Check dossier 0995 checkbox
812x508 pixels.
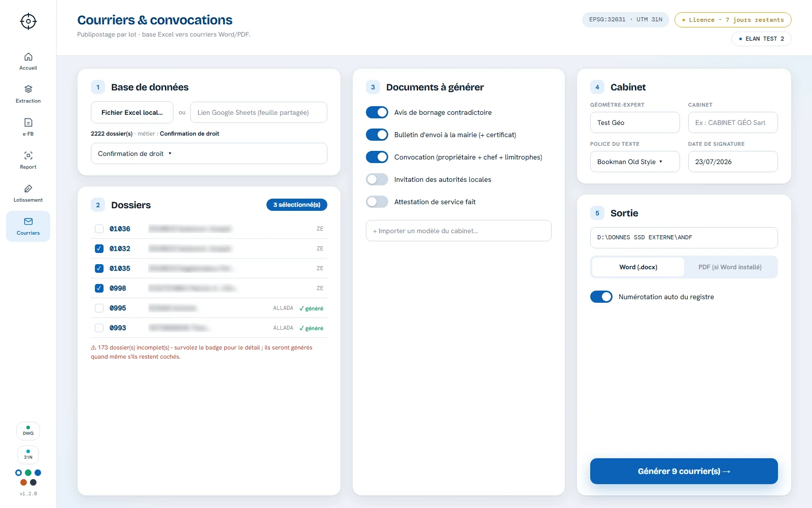[99, 308]
